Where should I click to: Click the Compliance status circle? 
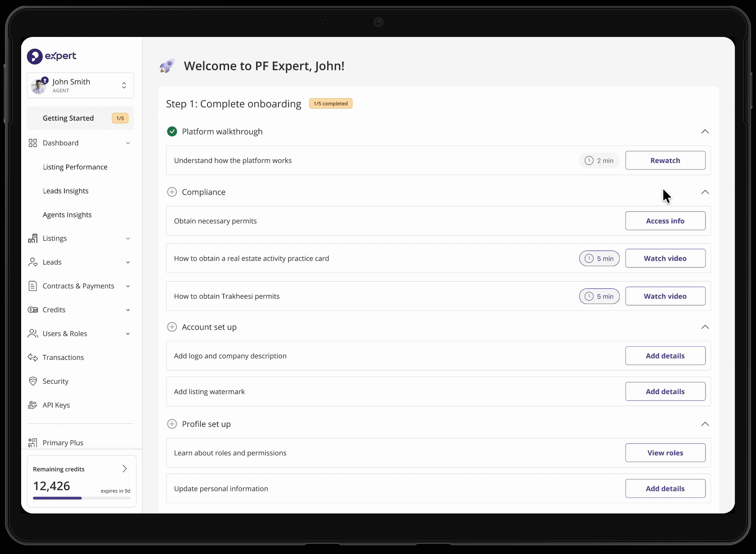172,192
